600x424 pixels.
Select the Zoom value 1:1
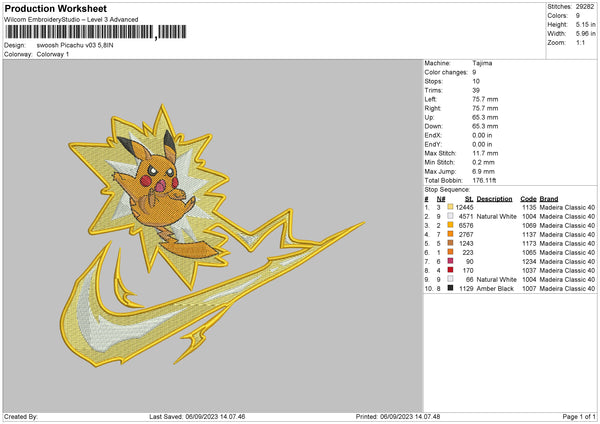click(x=580, y=42)
